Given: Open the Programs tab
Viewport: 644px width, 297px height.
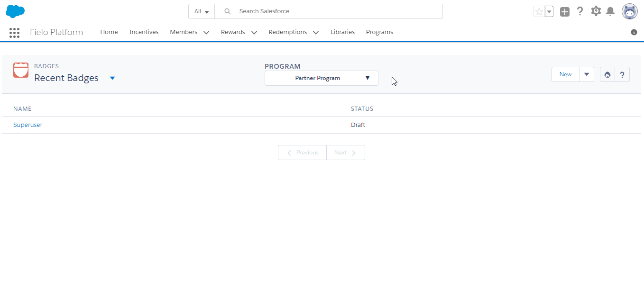Looking at the screenshot, I should tap(379, 32).
